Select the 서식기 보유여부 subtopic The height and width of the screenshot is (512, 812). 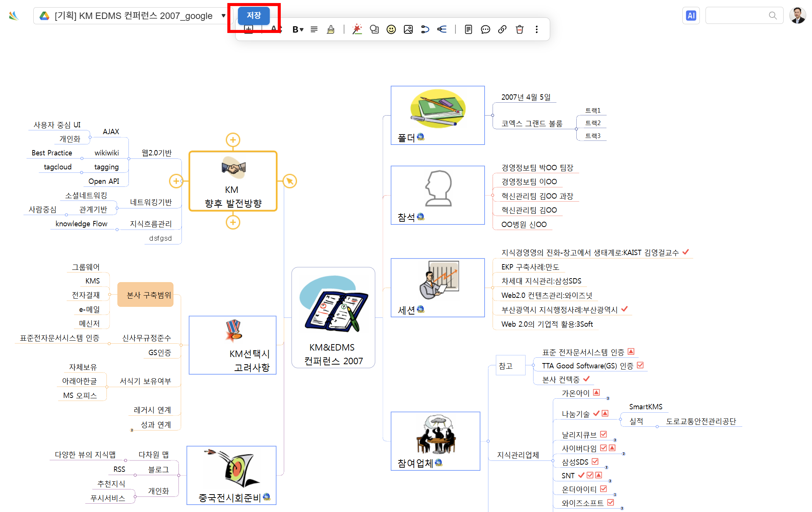tap(146, 381)
